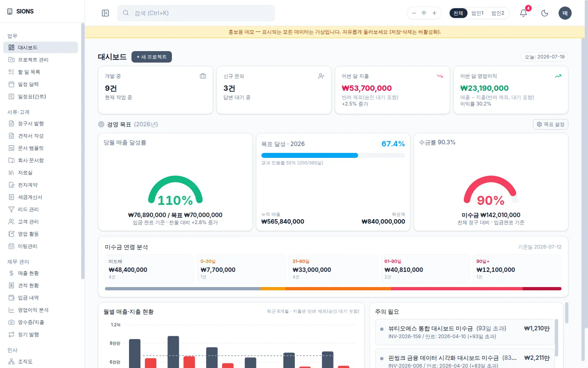The height and width of the screenshot is (368, 588).
Task: Open the user avatar menu
Action: [x=565, y=13]
